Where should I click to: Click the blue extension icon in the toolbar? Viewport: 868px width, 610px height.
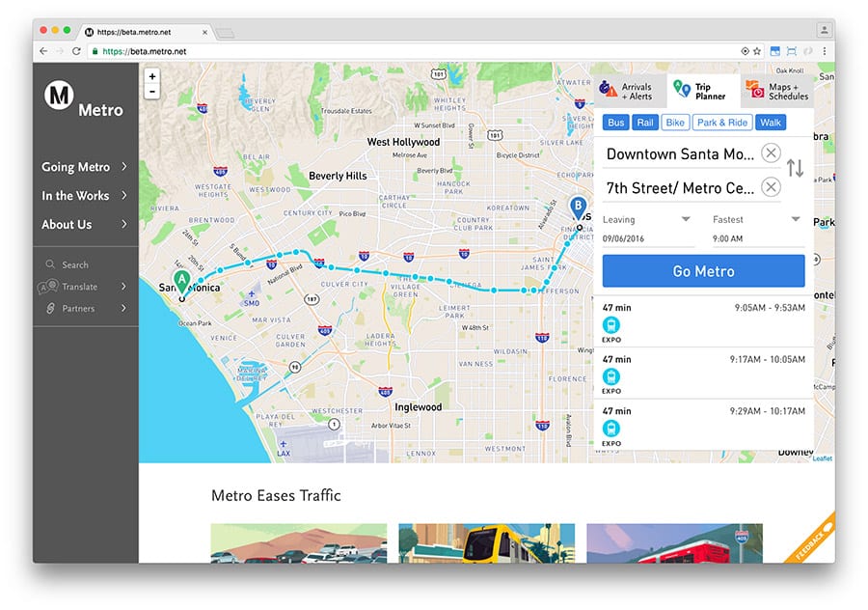775,51
